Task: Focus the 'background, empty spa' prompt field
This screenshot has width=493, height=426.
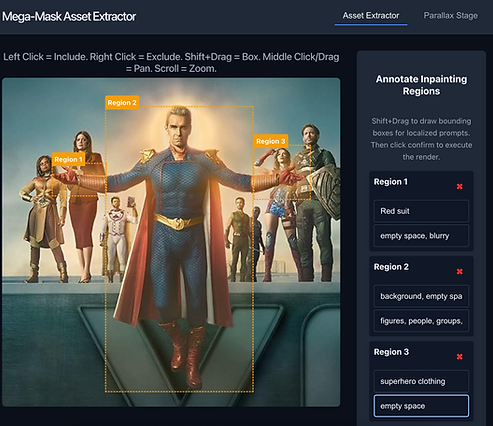Action: [421, 296]
